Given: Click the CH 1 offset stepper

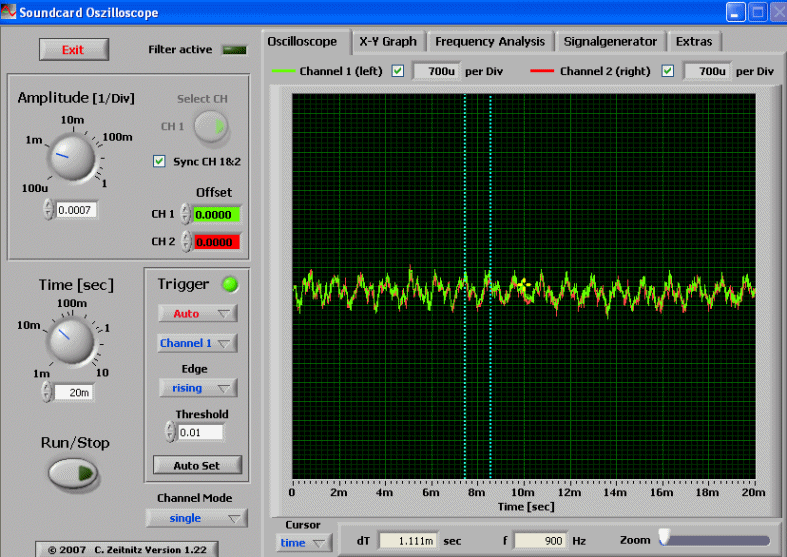Looking at the screenshot, I should click(185, 214).
